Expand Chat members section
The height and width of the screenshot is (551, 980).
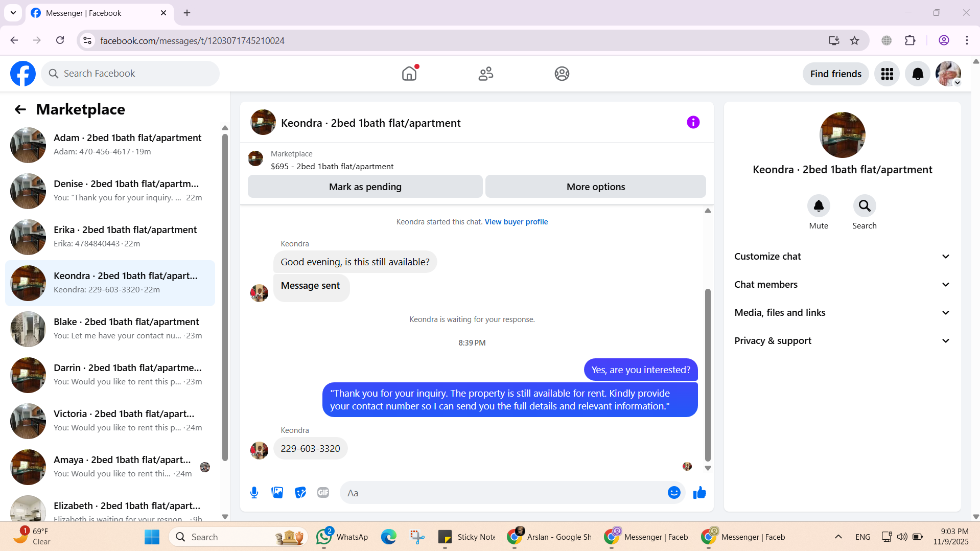pos(842,285)
